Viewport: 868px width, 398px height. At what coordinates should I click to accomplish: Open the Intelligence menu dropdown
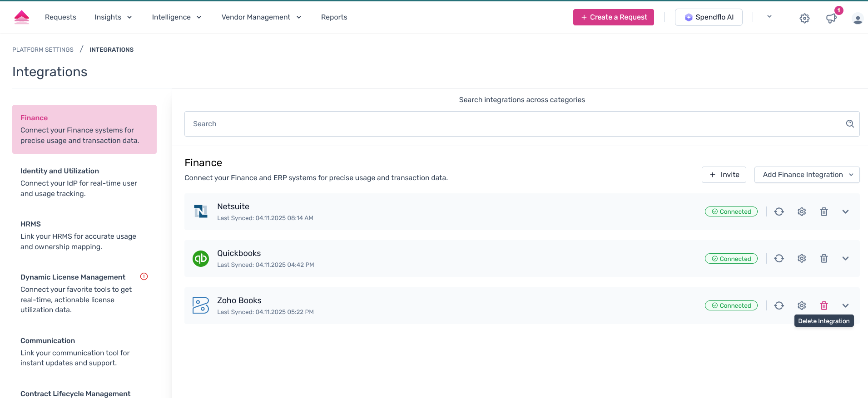(177, 17)
